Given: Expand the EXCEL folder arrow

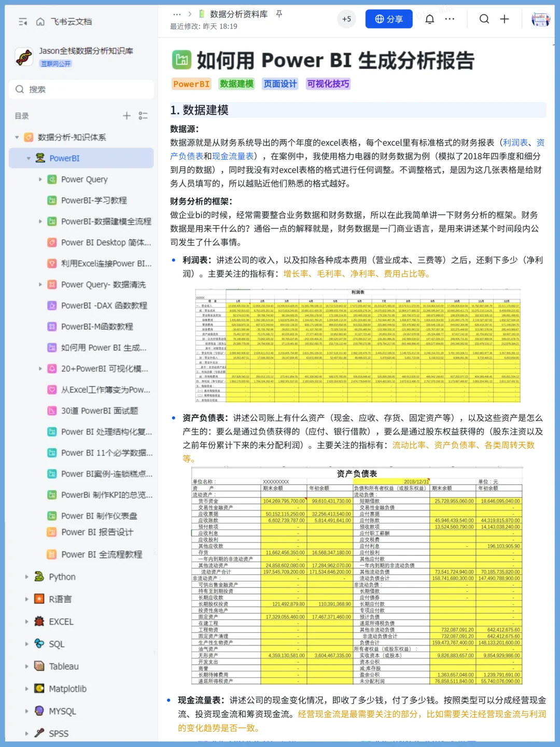Looking at the screenshot, I should pos(27,621).
